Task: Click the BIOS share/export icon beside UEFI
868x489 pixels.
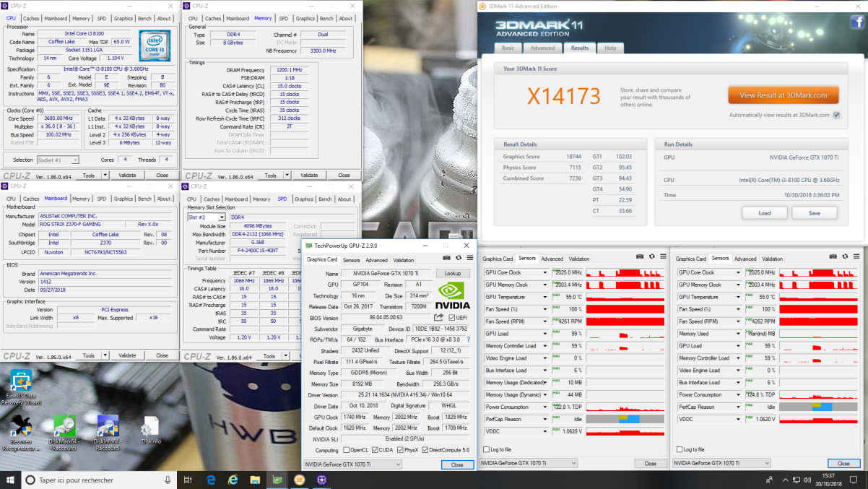Action: click(x=438, y=318)
